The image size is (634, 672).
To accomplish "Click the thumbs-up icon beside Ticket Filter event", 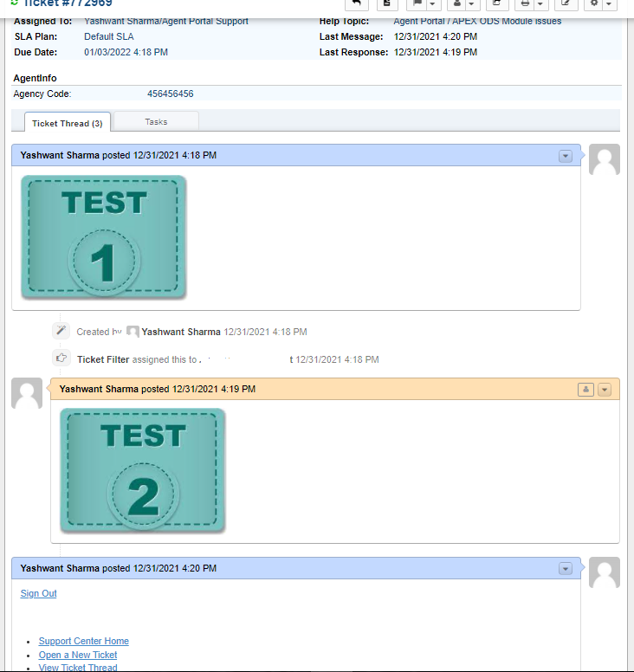I will click(x=61, y=358).
